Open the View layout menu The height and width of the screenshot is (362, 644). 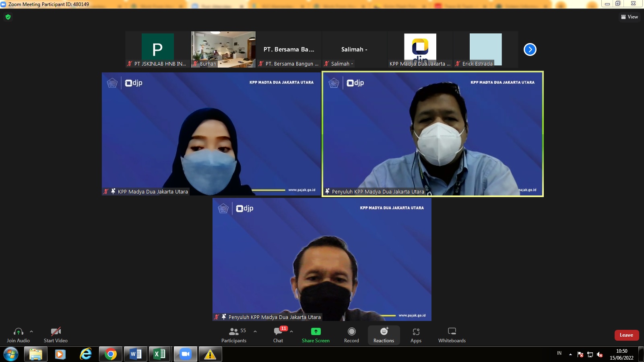coord(630,17)
